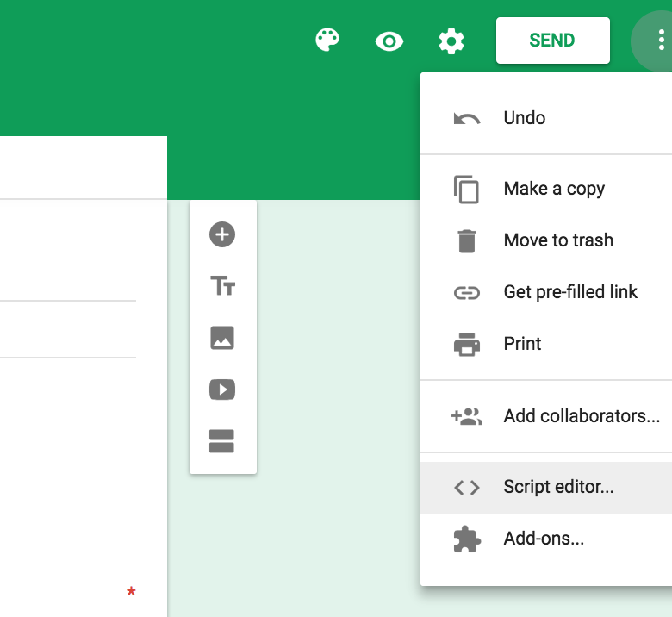The image size is (672, 617).
Task: Choose Move to trash
Action: coord(546,240)
